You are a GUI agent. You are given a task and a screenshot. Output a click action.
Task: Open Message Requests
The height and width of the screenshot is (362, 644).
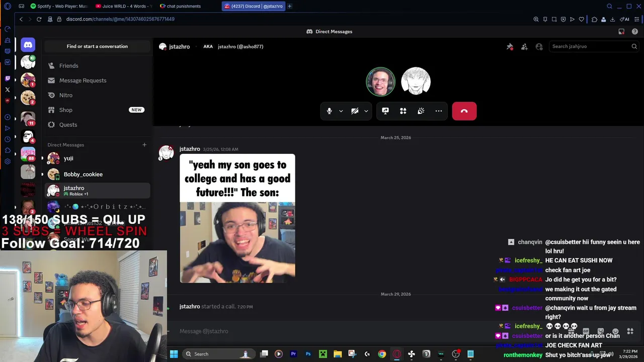(x=97, y=80)
